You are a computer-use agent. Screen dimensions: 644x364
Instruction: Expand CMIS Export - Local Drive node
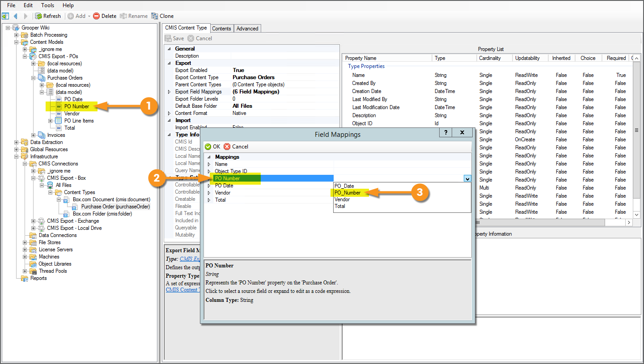pos(34,228)
